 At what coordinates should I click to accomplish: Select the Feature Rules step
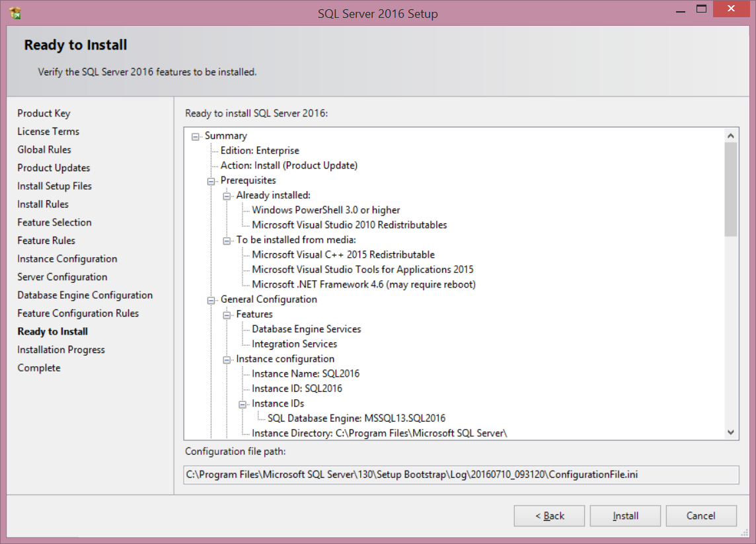pos(46,241)
